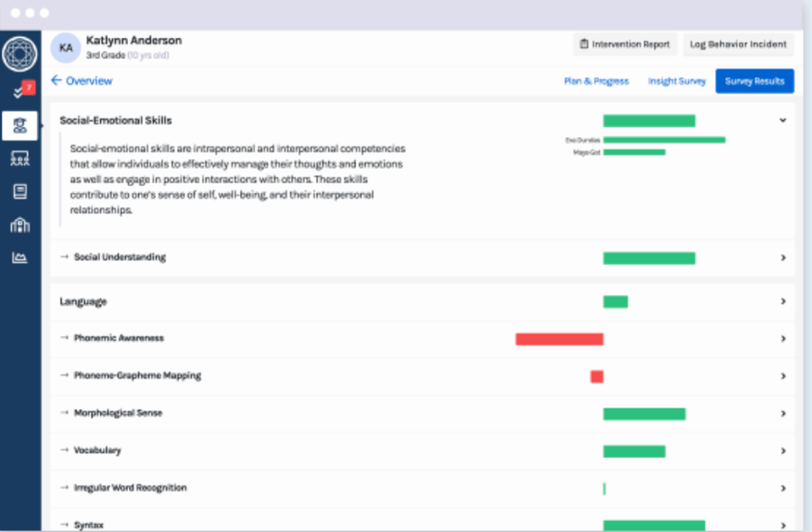Click the KA student avatar

tap(65, 47)
